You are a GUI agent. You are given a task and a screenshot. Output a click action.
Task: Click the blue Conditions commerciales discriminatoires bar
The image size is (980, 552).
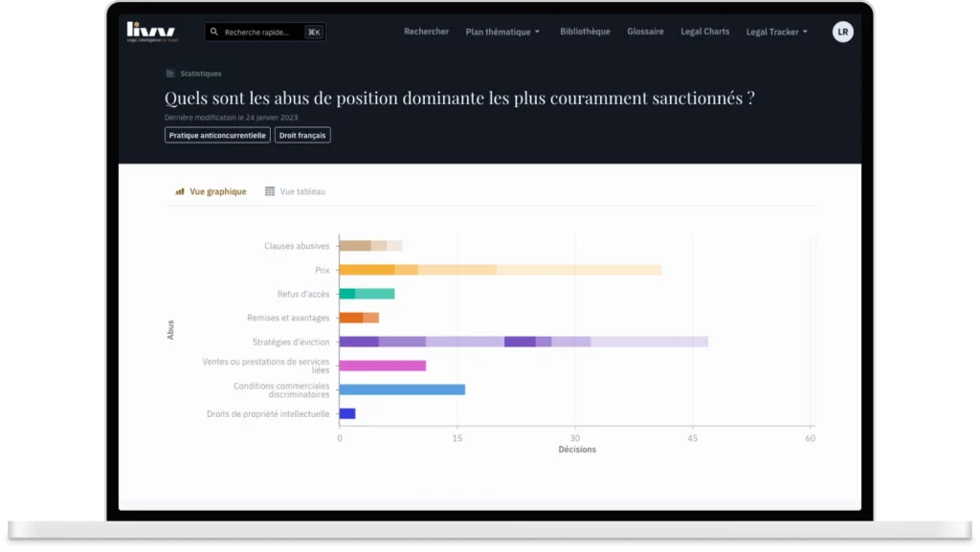click(402, 389)
